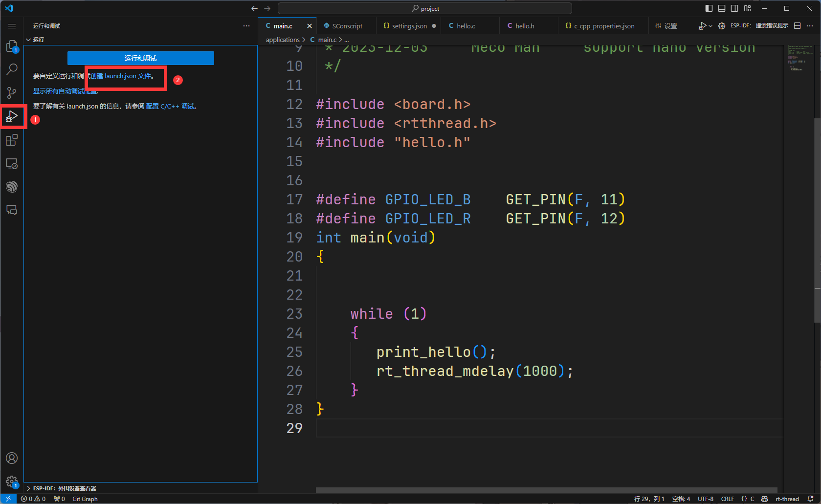Open the Run and Debug panel ellipsis menu

246,26
